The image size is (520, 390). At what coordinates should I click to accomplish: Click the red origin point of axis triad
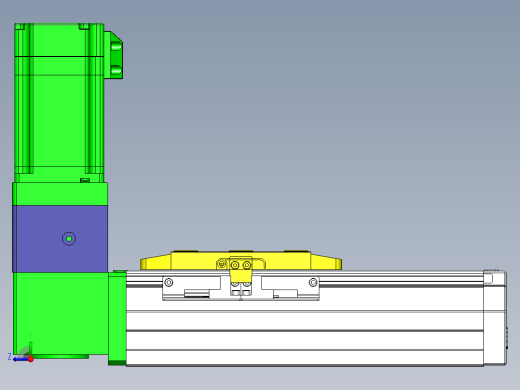[31, 359]
